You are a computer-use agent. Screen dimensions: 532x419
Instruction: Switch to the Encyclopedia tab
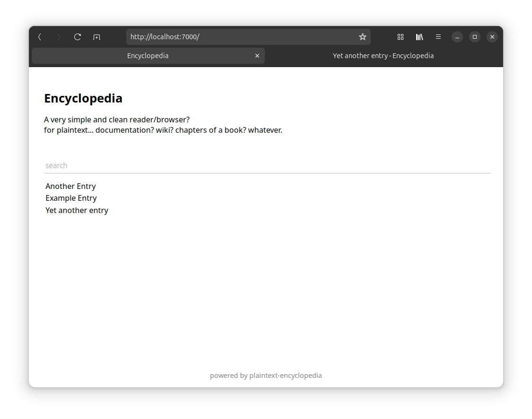coord(148,56)
